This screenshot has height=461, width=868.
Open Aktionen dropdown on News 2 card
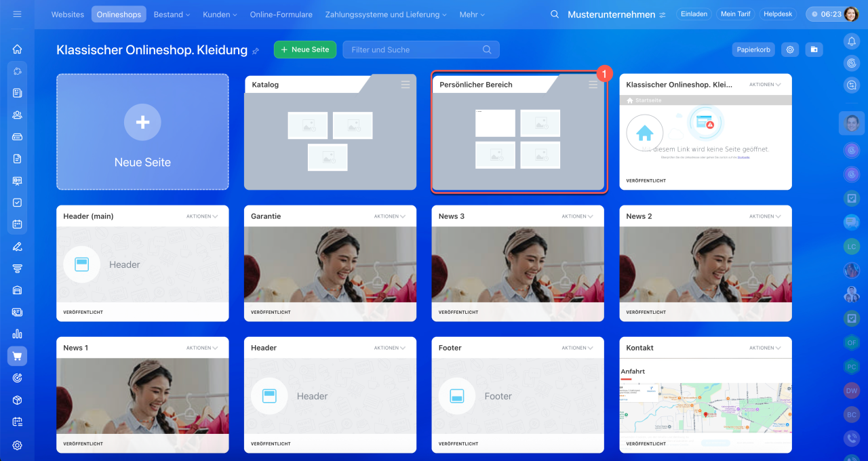[766, 216]
